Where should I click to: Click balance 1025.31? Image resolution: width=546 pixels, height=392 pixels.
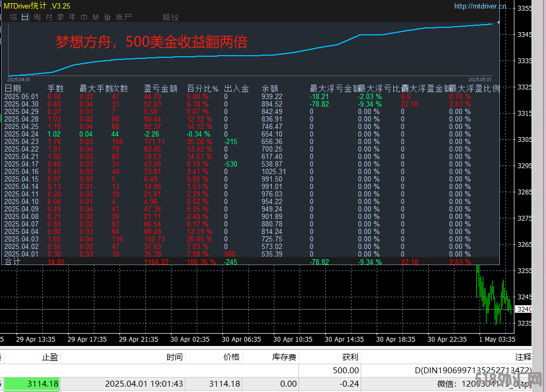pyautogui.click(x=274, y=171)
